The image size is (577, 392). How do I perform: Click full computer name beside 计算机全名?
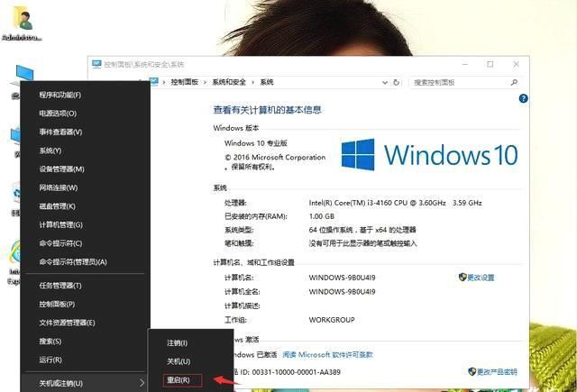tap(343, 292)
